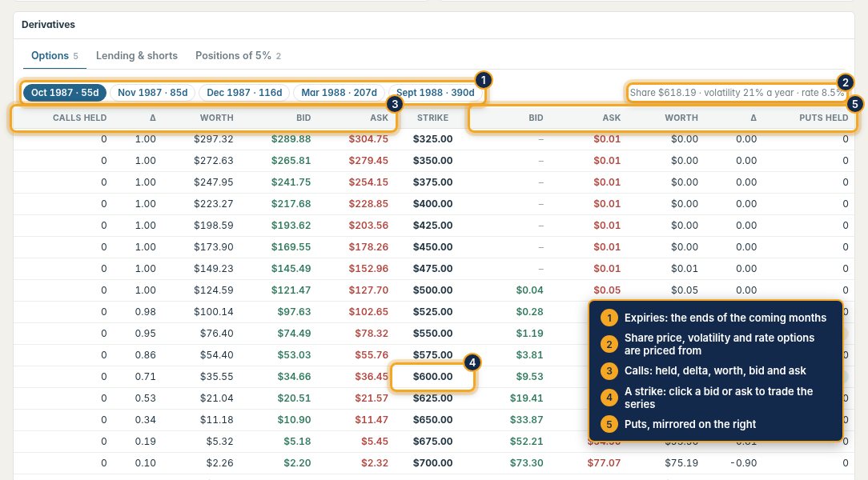Click the PUTS HELD column header
868x480 pixels.
(x=824, y=118)
